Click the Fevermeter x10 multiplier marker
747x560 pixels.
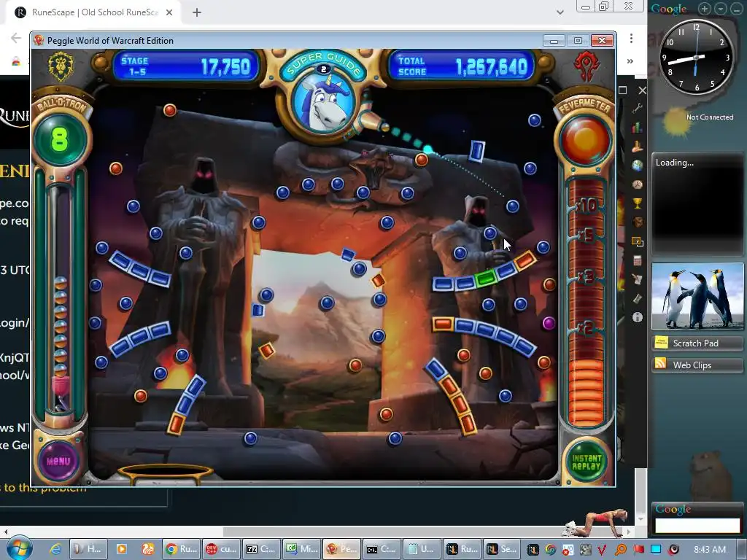coord(586,205)
